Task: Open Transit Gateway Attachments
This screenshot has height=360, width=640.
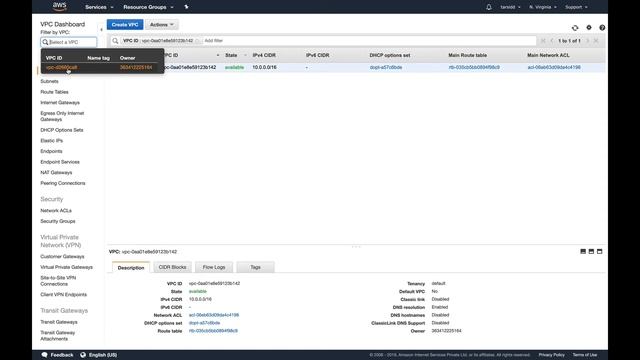Action: click(x=58, y=336)
